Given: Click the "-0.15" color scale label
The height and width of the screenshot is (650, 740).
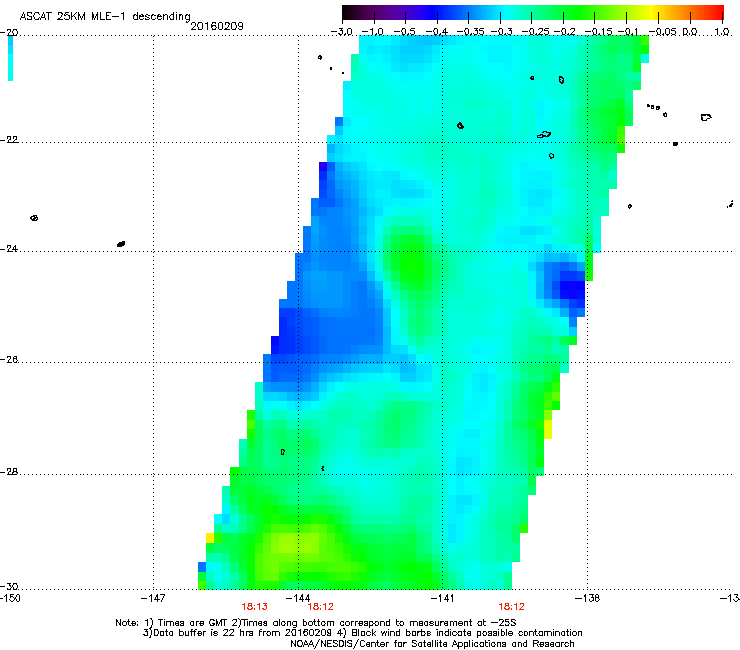Looking at the screenshot, I should [598, 32].
